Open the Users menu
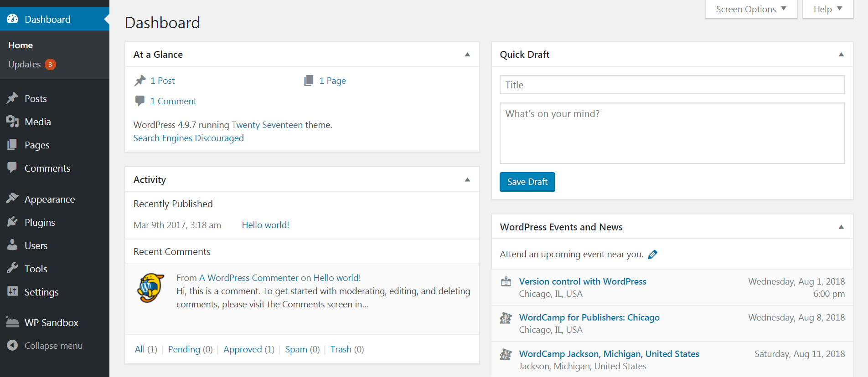This screenshot has width=868, height=377. [55, 245]
